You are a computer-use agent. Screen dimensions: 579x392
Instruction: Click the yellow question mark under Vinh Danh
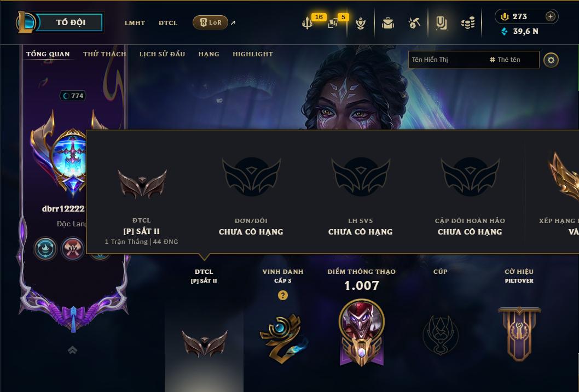(x=283, y=295)
